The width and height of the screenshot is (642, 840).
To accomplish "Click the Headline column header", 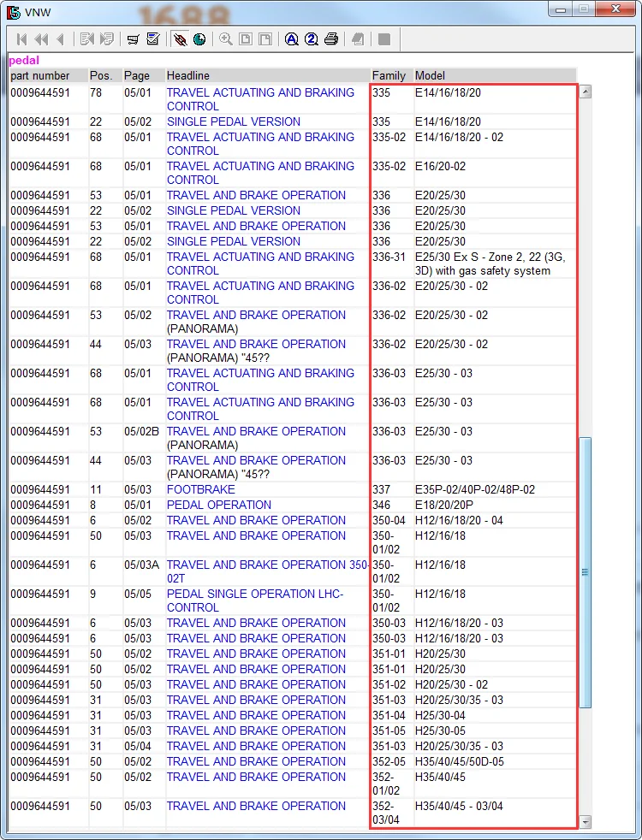I will click(188, 75).
